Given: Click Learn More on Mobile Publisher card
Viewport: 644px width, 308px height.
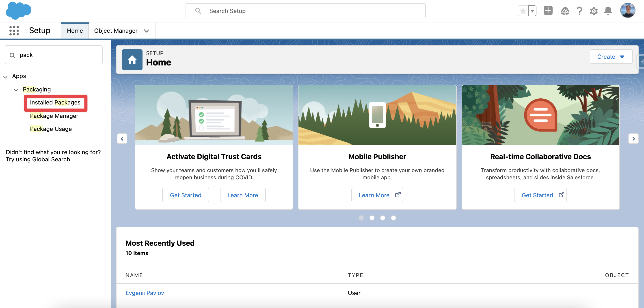Looking at the screenshot, I should pos(377,195).
